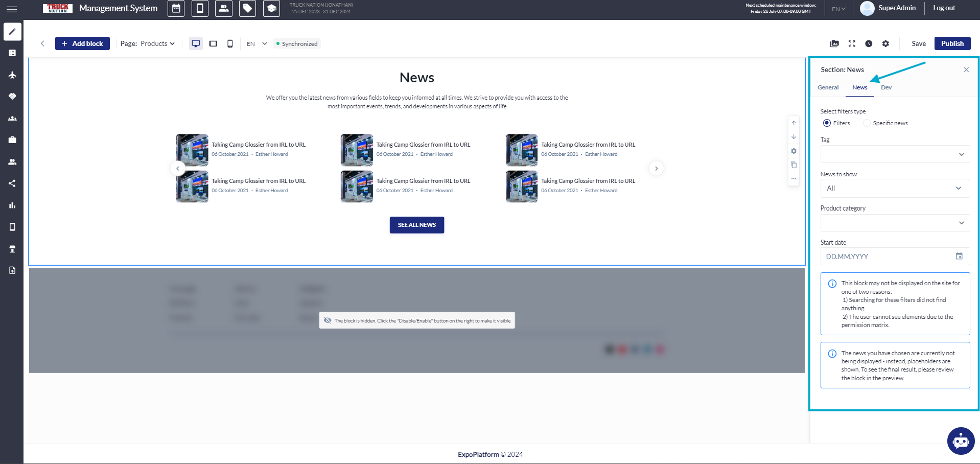The image size is (980, 464).
Task: Switch to tablet preview mode
Action: coord(213,44)
